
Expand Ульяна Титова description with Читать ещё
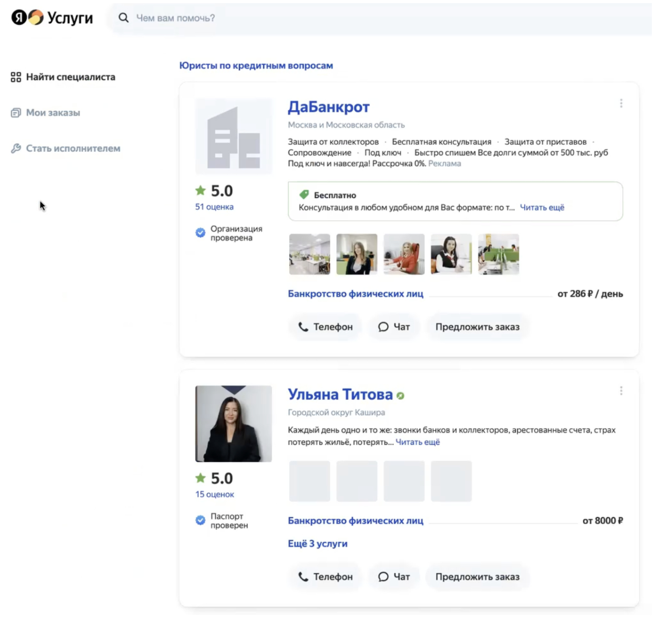(x=417, y=442)
